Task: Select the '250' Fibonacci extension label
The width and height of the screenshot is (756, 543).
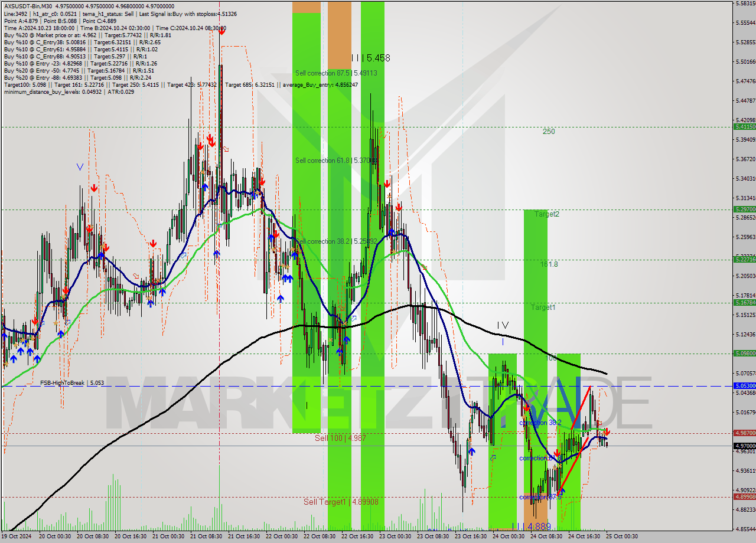Action: pyautogui.click(x=549, y=132)
